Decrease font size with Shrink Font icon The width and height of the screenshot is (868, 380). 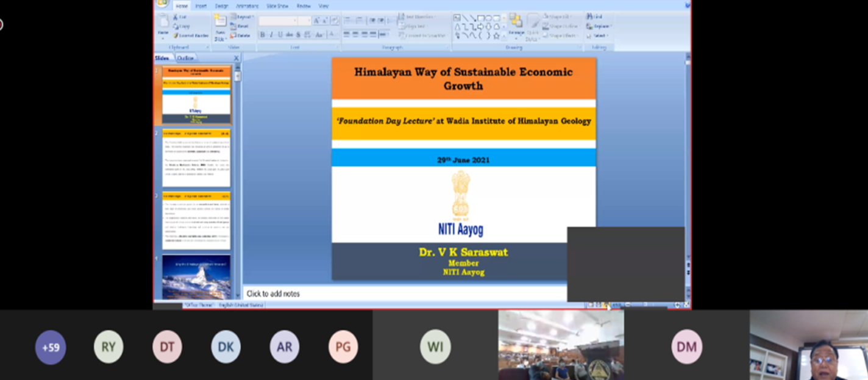[x=325, y=21]
